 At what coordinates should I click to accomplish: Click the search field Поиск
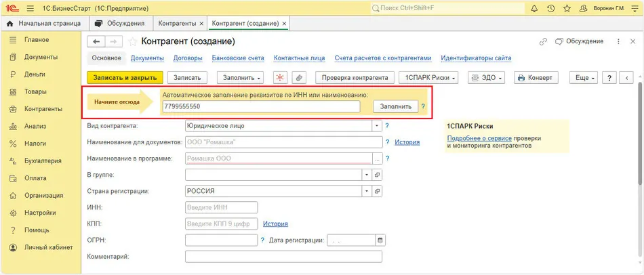pos(447,8)
